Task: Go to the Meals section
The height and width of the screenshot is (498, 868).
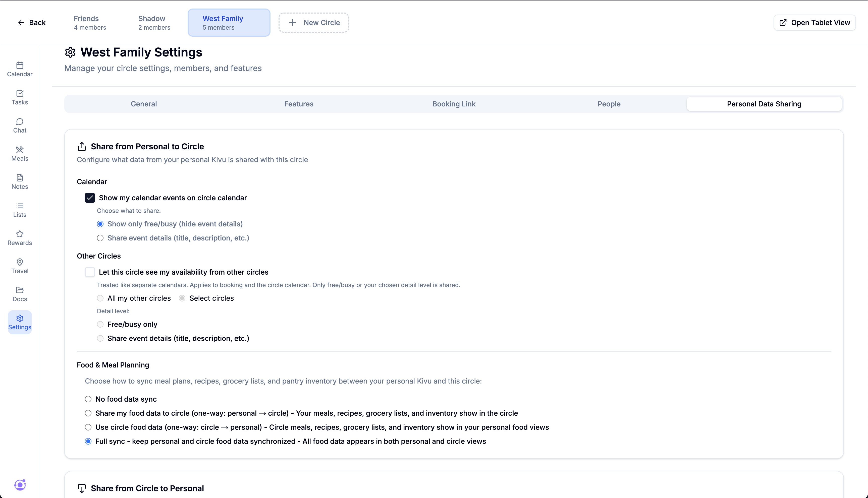Action: 20,154
